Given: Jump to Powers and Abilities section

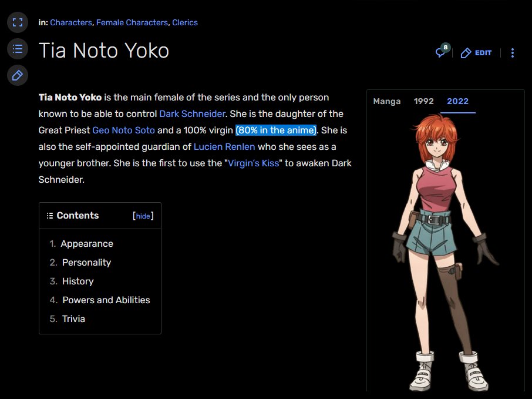Looking at the screenshot, I should point(106,300).
